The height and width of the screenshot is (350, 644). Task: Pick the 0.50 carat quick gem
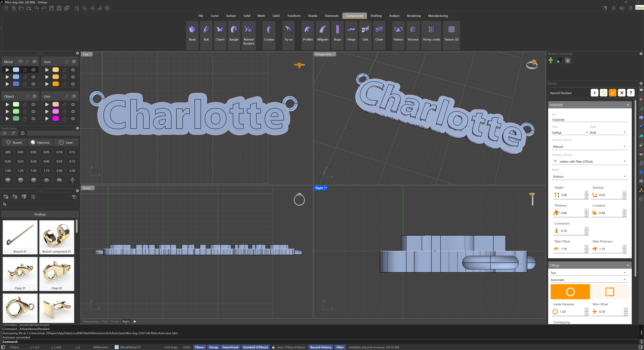click(59, 161)
